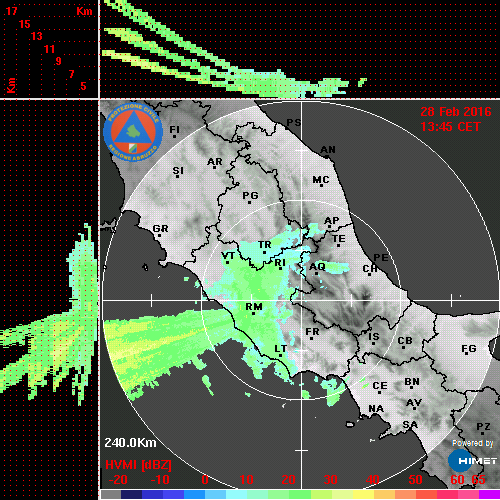Image resolution: width=500 pixels, height=500 pixels.
Task: Click the HIMET logo
Action: (x=473, y=461)
